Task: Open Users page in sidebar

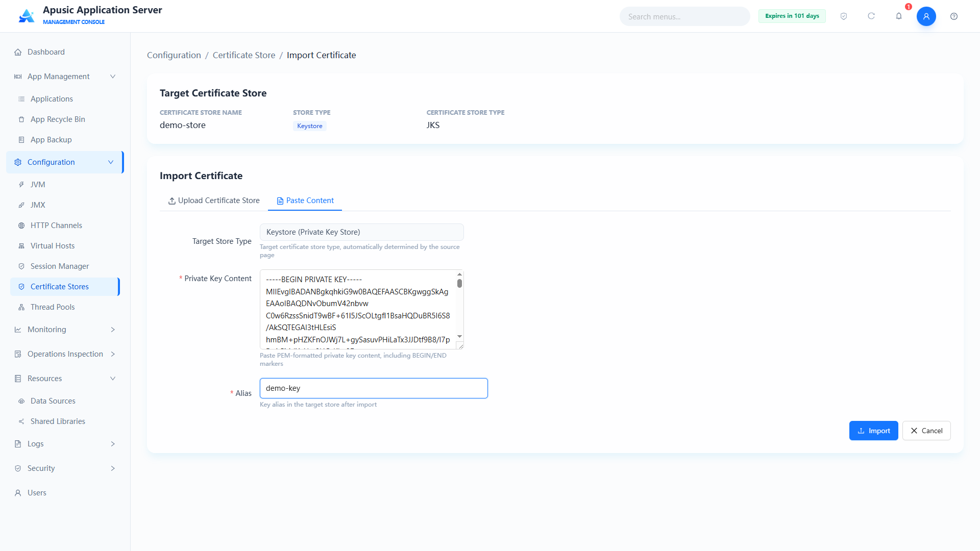Action: click(65, 493)
